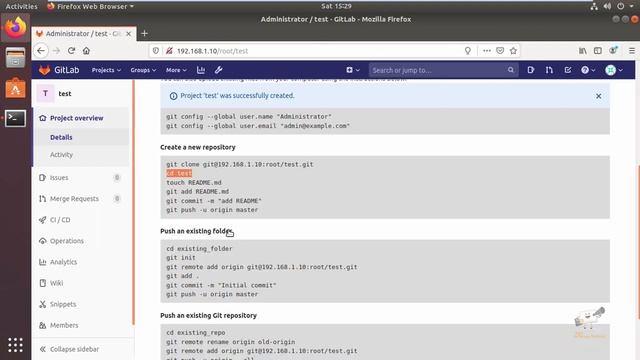Select the Administrator / test tab
This screenshot has height=360, width=640.
click(84, 33)
